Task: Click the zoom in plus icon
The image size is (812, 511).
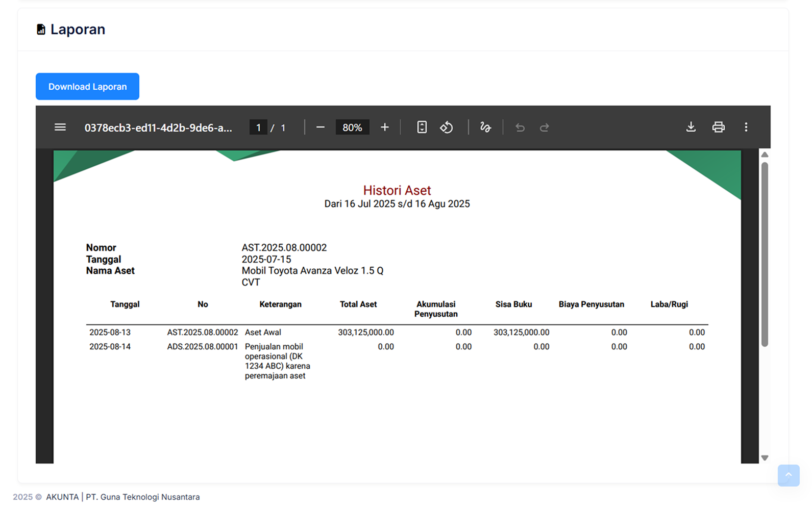Action: coord(385,127)
